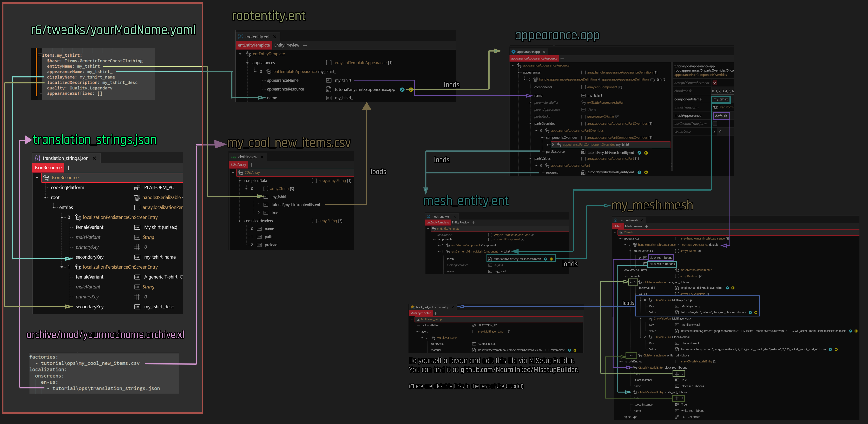Click gear icon on appearance.app file tab

click(514, 52)
